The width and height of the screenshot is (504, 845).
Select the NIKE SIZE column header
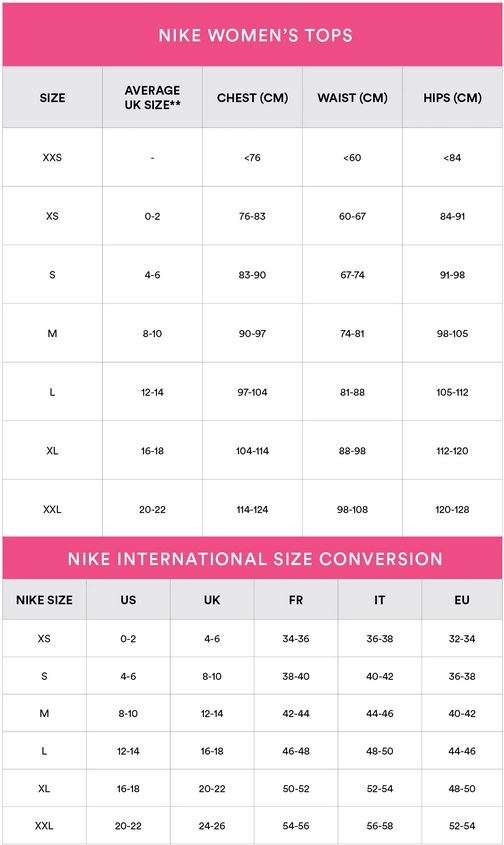pos(44,600)
